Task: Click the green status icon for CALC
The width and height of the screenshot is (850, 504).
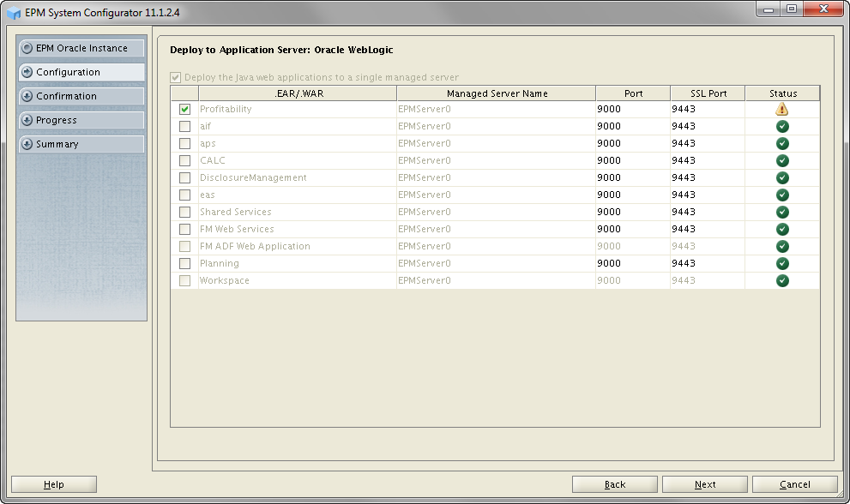Action: point(782,160)
